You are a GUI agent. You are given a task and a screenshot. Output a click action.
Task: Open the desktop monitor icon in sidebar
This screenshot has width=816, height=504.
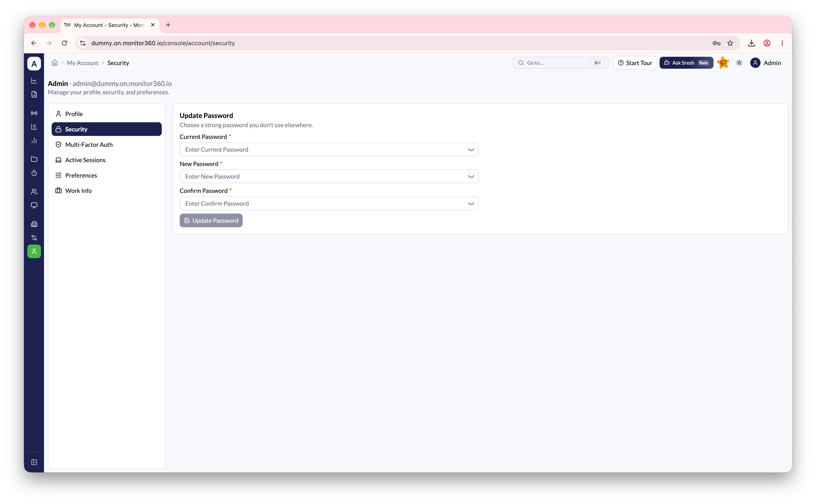pyautogui.click(x=34, y=205)
